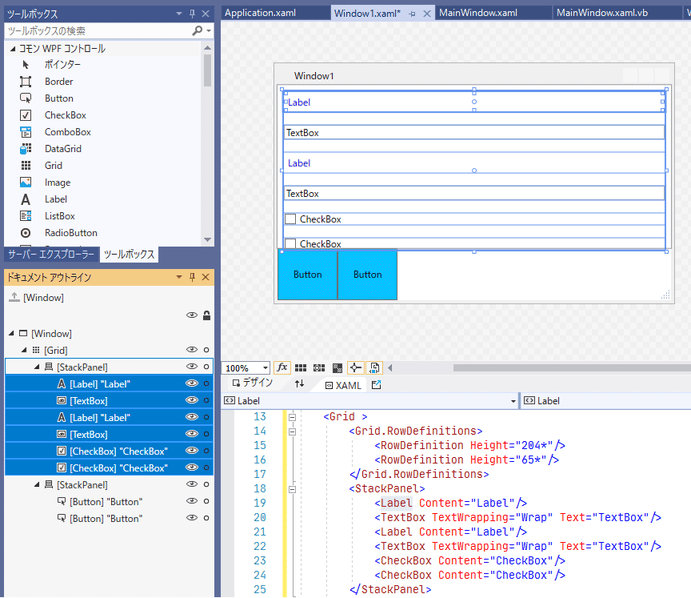Click the XAML view button
The height and width of the screenshot is (598, 691).
click(343, 384)
